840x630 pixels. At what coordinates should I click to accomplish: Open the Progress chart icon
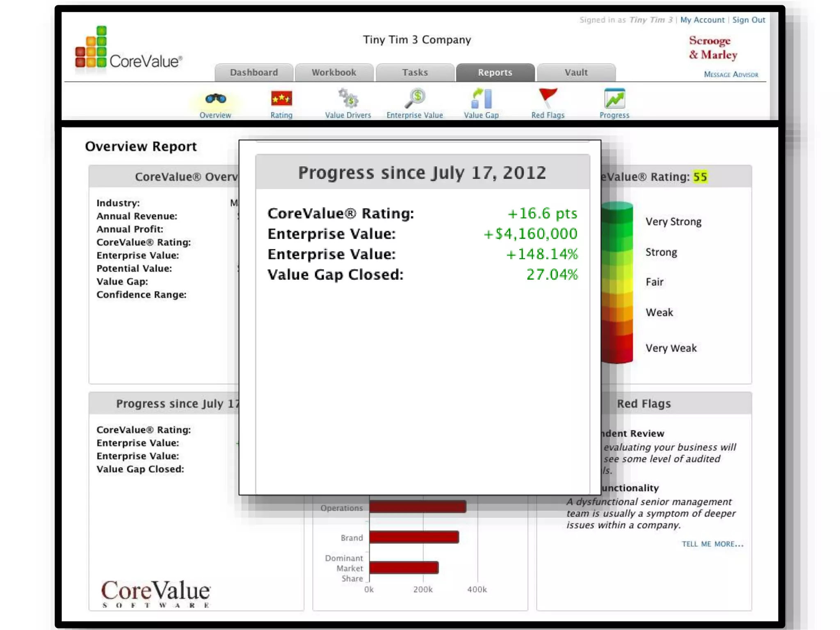614,98
